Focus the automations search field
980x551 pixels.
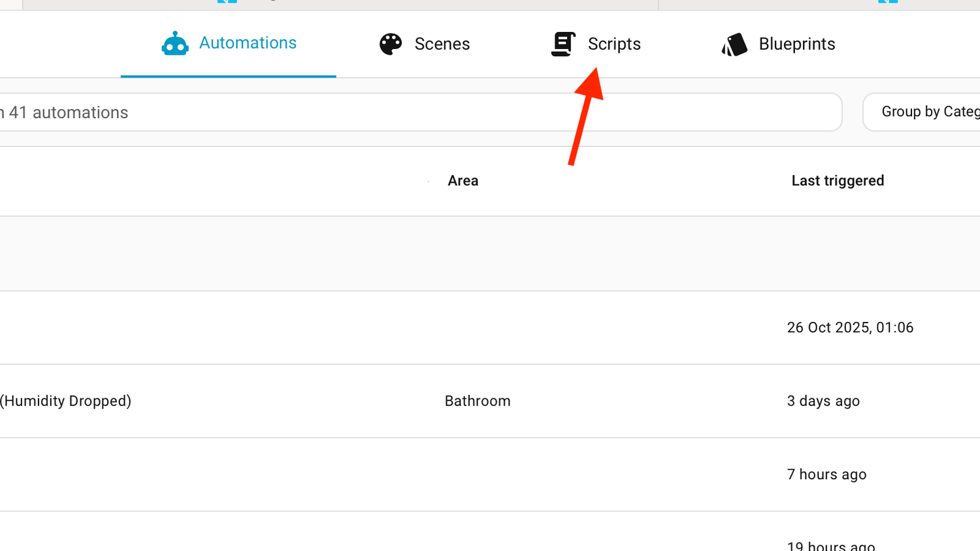click(x=421, y=112)
